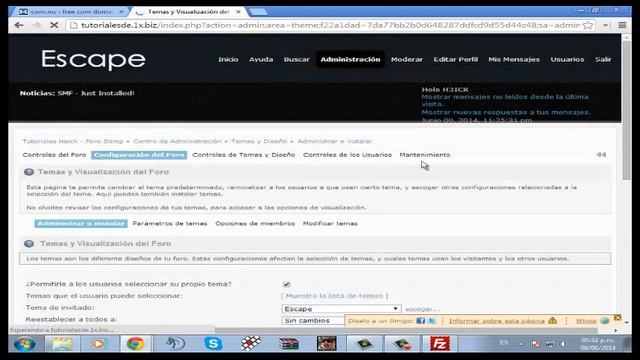
Task: Open Moderar in the top menu
Action: click(x=407, y=60)
